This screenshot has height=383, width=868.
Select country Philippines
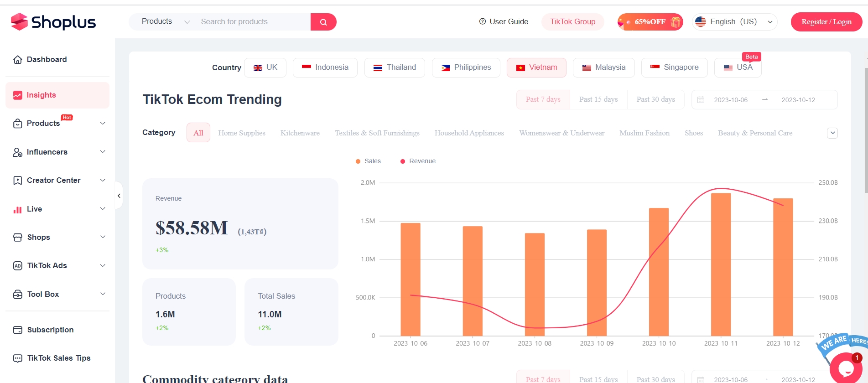(466, 67)
